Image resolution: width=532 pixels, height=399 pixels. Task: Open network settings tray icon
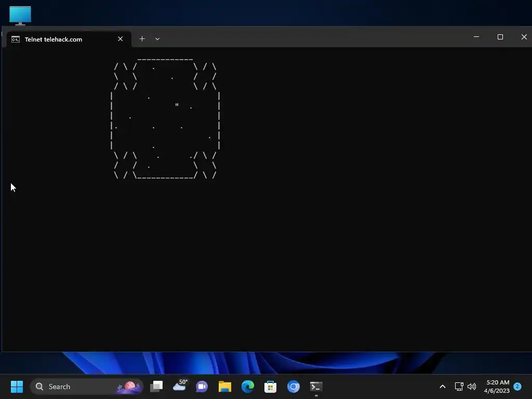459,387
